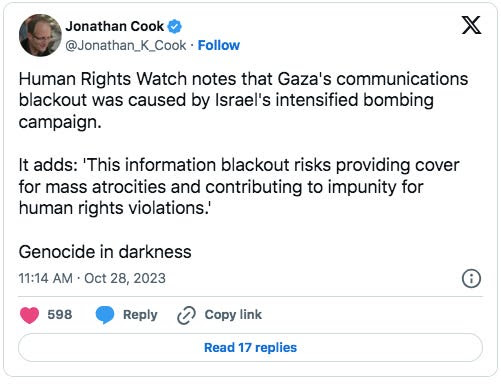Click the chain link copy icon
Viewport: 501px width, 384px height.
point(186,315)
